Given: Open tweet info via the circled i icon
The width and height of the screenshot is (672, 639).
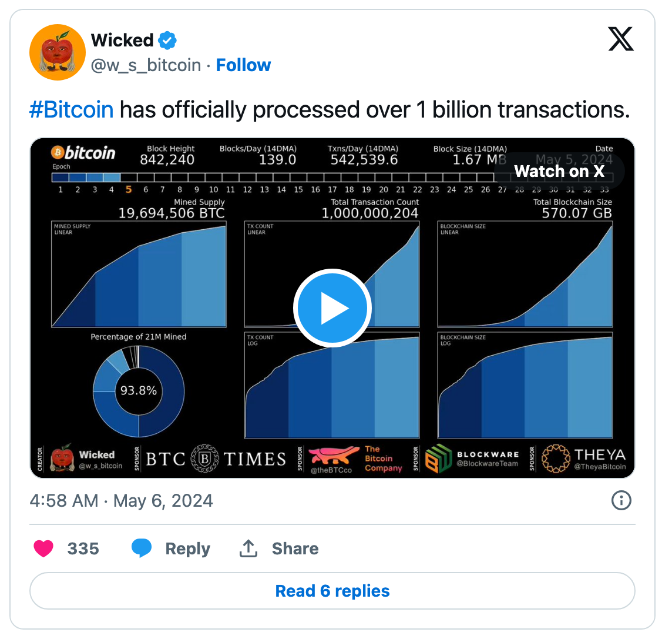Looking at the screenshot, I should (621, 500).
